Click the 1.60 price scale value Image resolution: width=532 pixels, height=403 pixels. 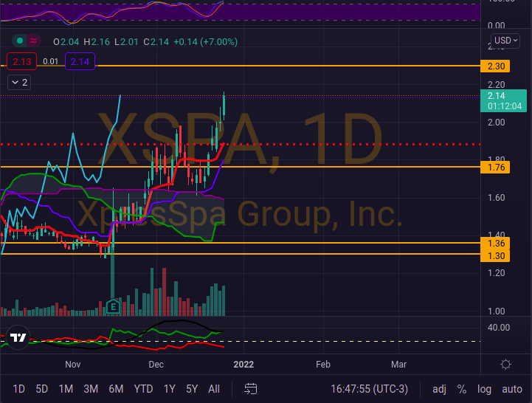[x=497, y=198]
